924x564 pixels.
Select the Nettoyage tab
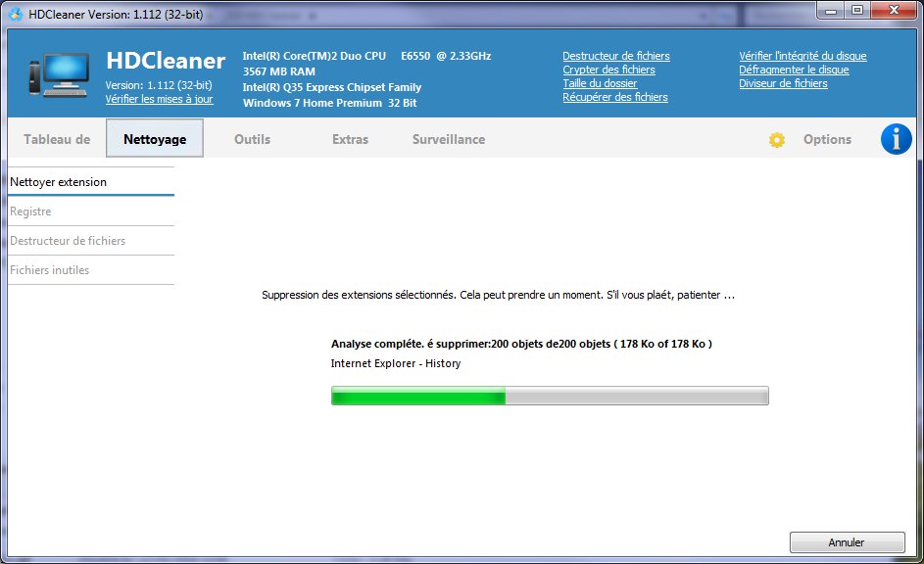click(x=155, y=138)
